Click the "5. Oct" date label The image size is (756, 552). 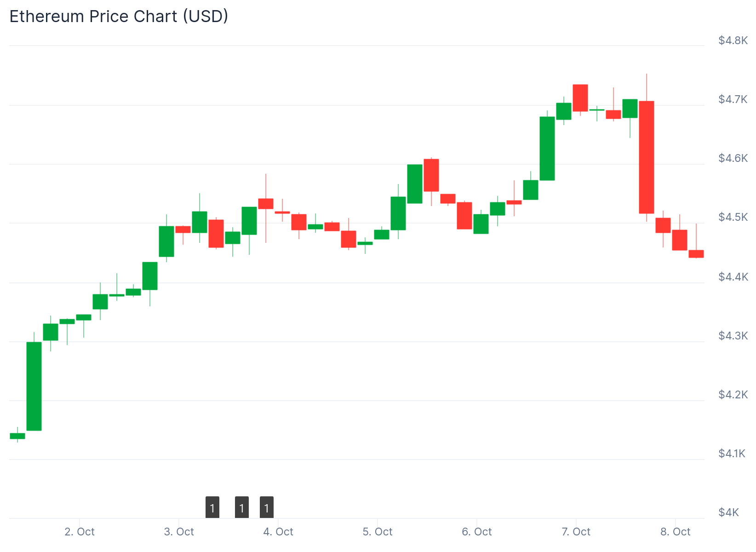pos(378,532)
